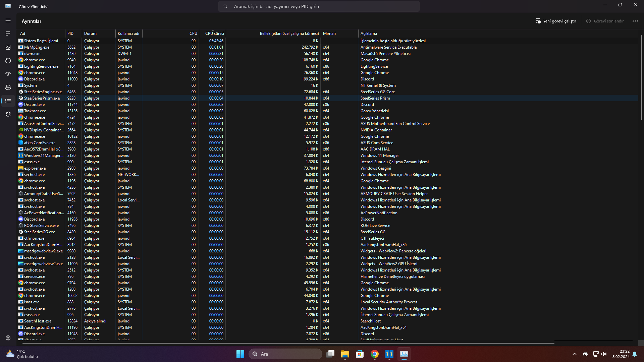Open Microsoft Store from the taskbar

point(360,354)
